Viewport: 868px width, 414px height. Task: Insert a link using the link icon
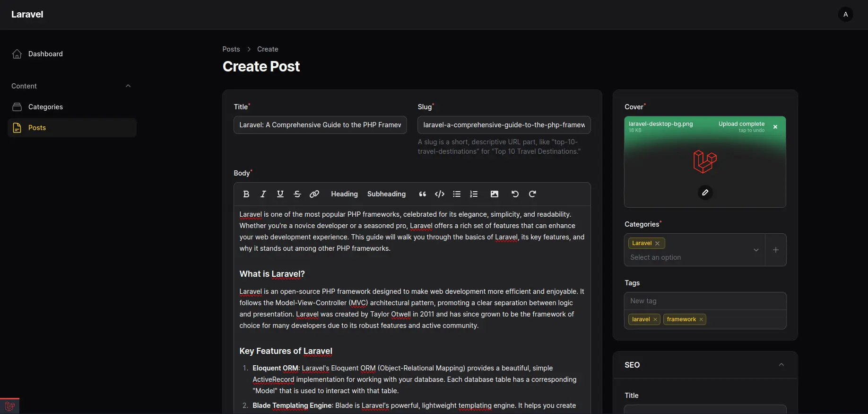point(314,194)
